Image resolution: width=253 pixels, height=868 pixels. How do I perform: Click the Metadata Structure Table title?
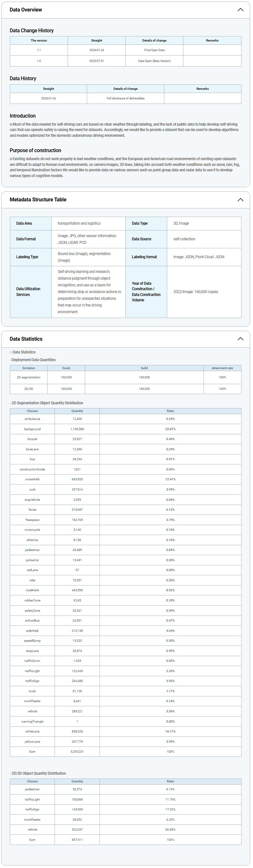point(38,200)
